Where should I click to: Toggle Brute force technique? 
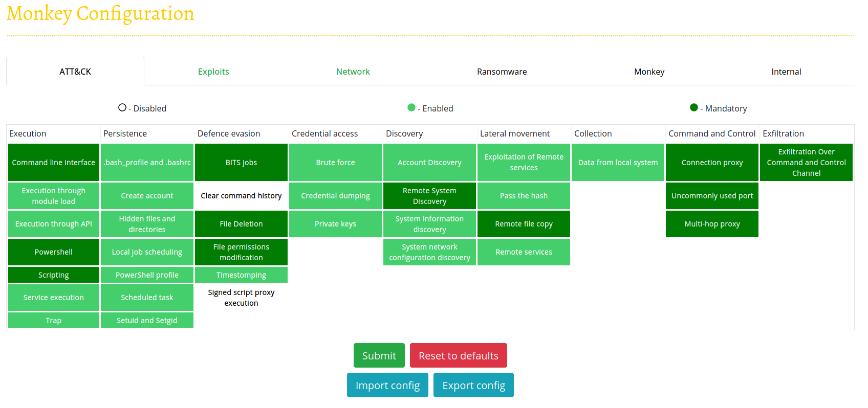point(335,162)
